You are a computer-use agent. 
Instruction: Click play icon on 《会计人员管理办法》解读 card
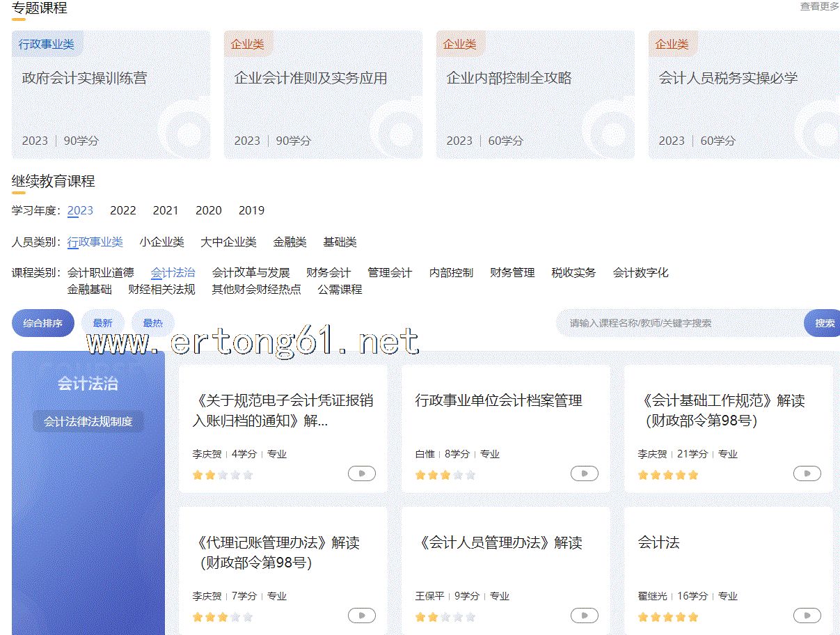tap(584, 616)
